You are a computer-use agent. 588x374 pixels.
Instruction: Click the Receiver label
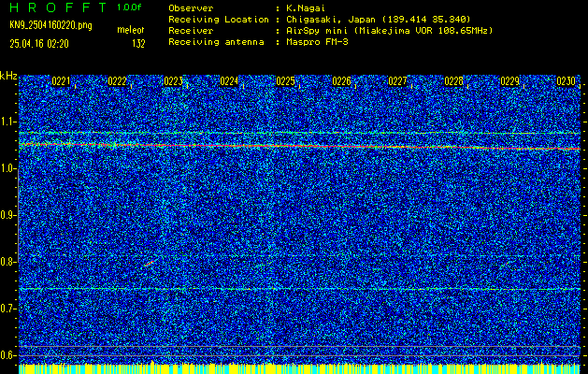point(191,31)
